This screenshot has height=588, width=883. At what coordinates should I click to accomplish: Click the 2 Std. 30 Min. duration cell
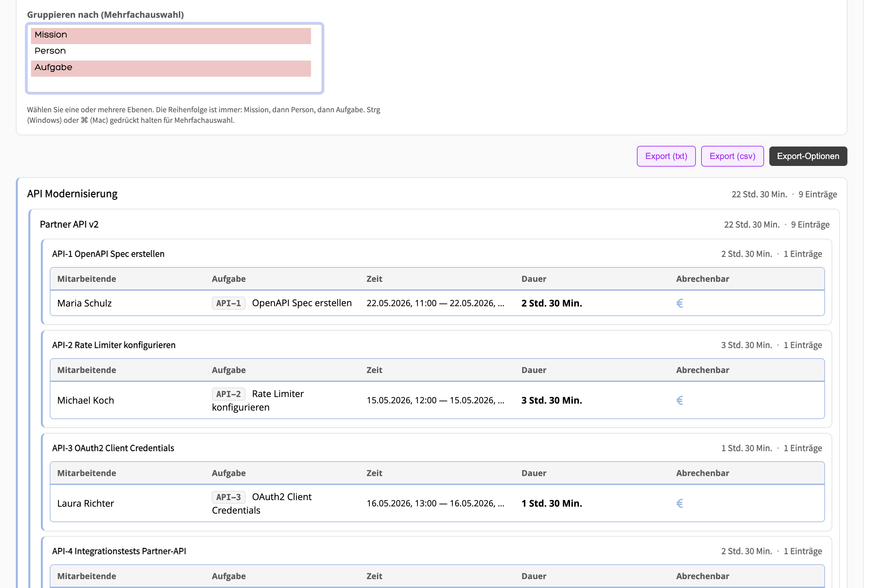tap(551, 303)
